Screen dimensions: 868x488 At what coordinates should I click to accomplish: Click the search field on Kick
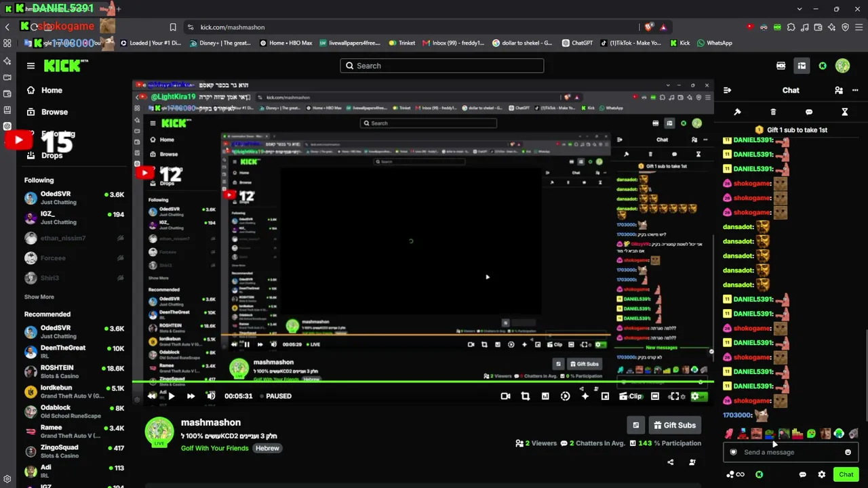[x=442, y=66]
